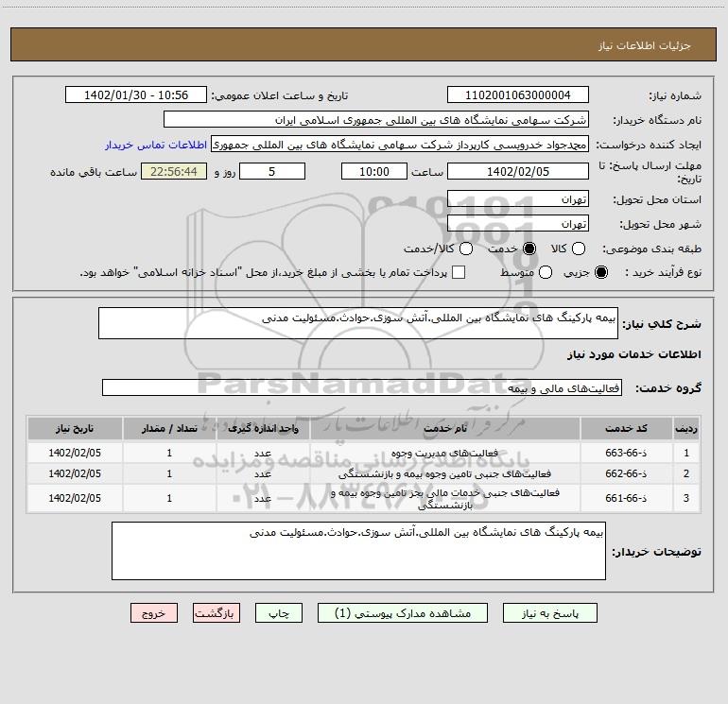Open مشاهده مدارک پیوستی (1) button
This screenshot has width=728, height=704.
pyautogui.click(x=403, y=613)
